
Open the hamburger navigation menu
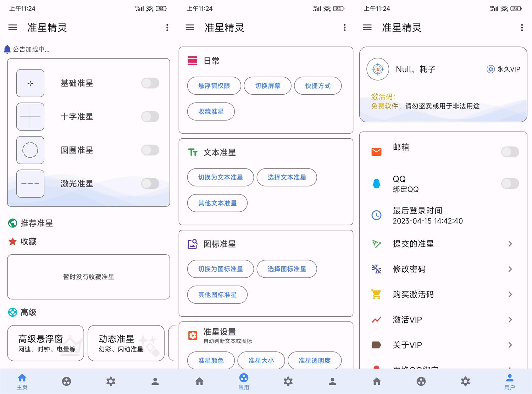coord(12,27)
